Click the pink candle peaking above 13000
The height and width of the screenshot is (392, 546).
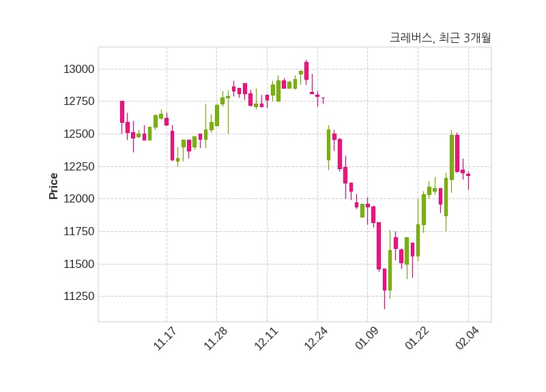(306, 71)
